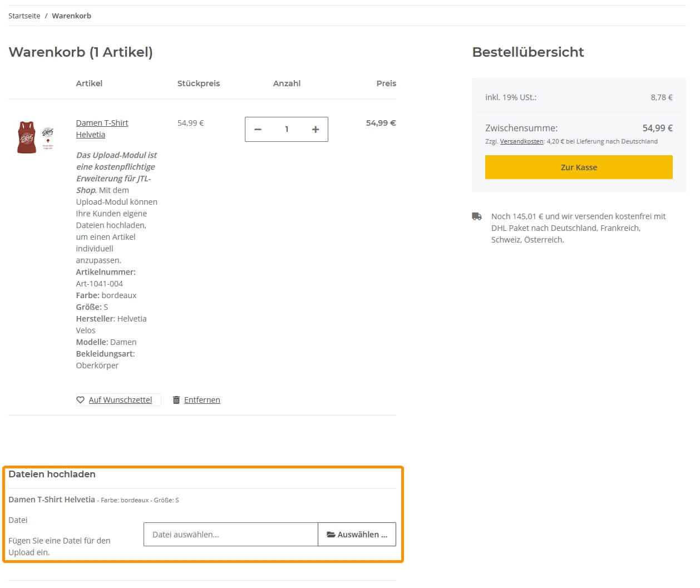Go to Startseite breadcrumb
The image size is (700, 588).
point(24,16)
